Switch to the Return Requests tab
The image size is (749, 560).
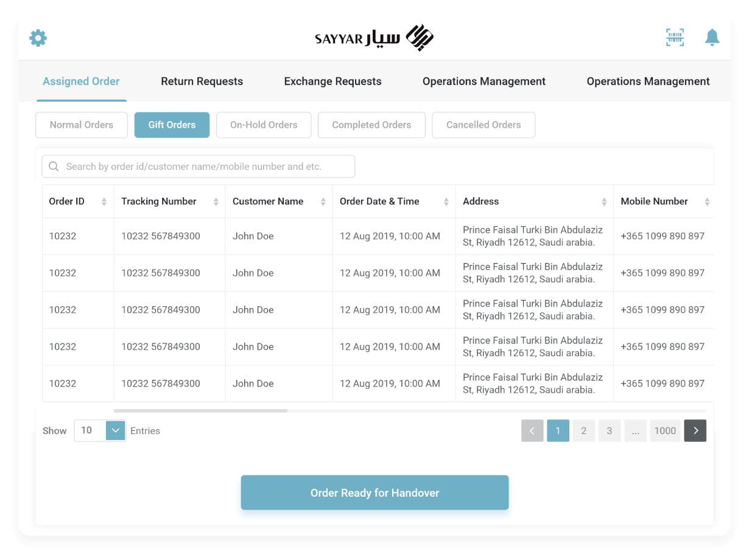tap(202, 81)
